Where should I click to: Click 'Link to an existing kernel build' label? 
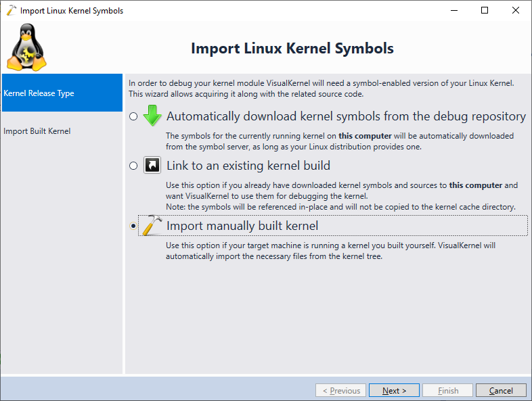click(248, 166)
